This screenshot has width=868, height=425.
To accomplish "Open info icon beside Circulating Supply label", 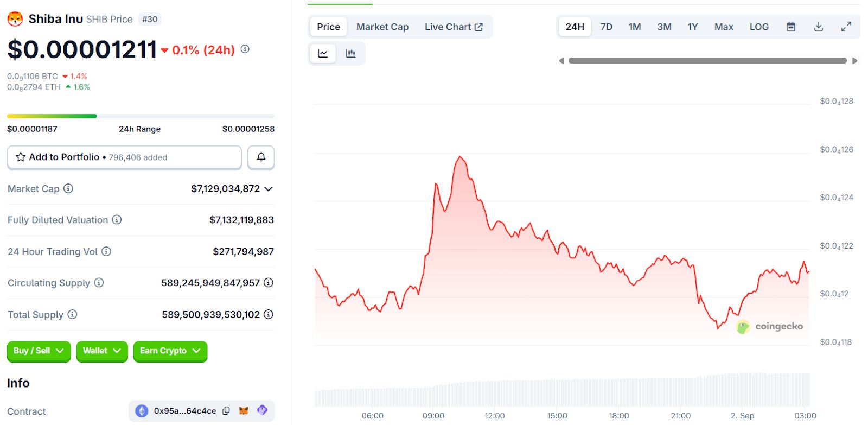I will coord(99,283).
